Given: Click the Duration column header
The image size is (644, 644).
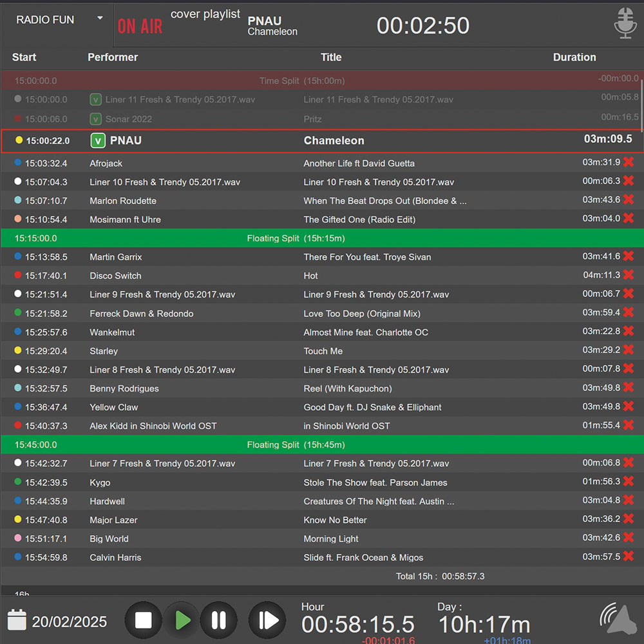Looking at the screenshot, I should point(574,57).
